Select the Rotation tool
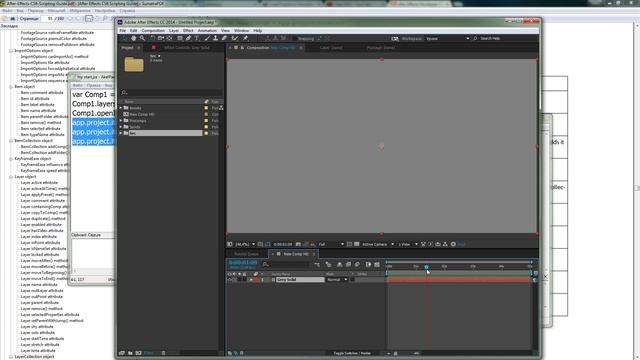This screenshot has height=360, width=640. 152,38
